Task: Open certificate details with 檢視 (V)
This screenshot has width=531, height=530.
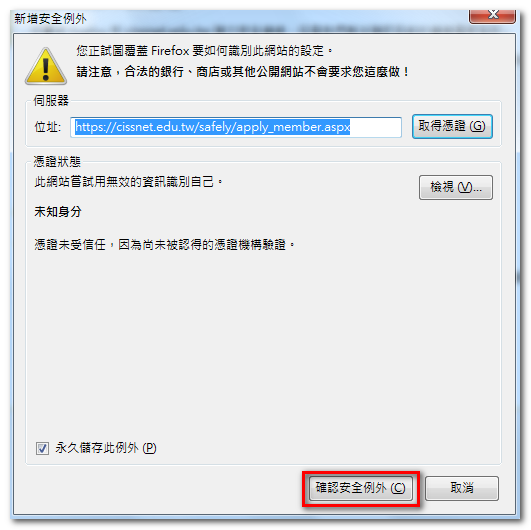Action: pos(455,187)
